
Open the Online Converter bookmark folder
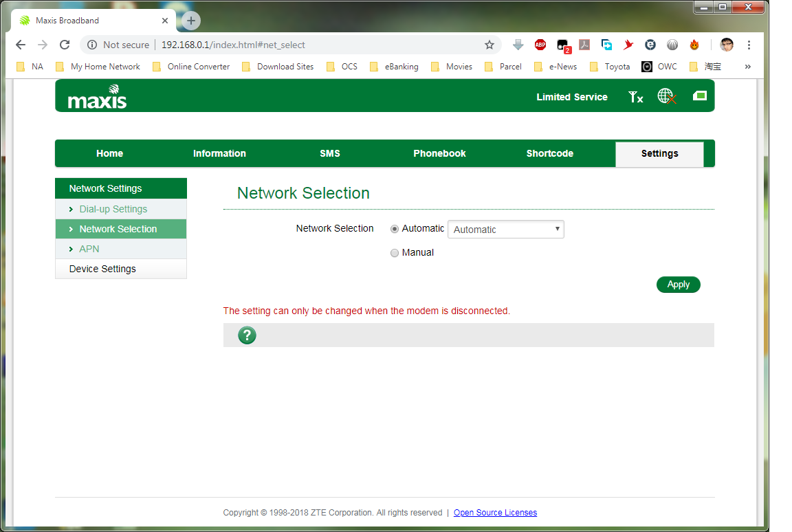point(191,67)
